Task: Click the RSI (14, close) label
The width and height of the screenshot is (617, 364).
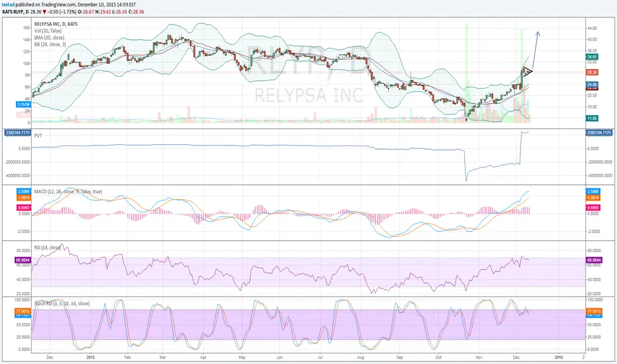Action: tap(48, 248)
